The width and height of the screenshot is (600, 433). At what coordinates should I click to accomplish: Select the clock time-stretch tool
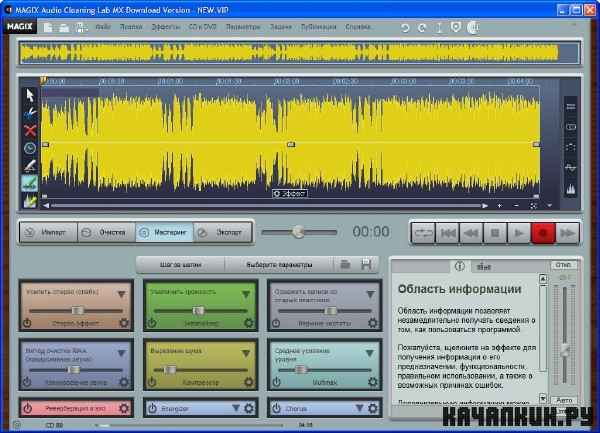coord(30,148)
